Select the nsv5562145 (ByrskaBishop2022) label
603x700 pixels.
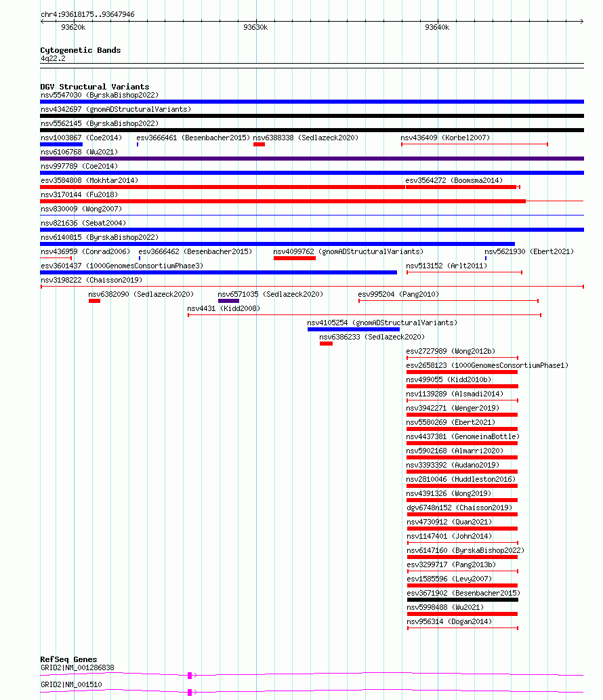(100, 123)
